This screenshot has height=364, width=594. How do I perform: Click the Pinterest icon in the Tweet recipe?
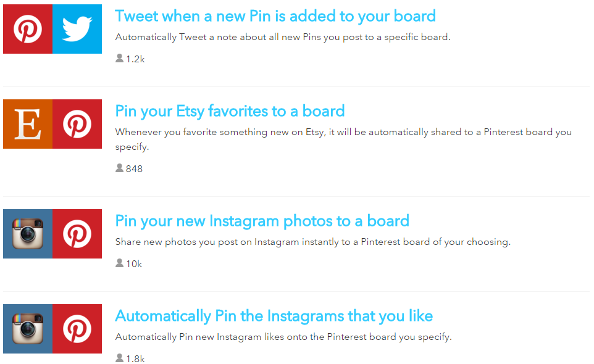(x=28, y=29)
